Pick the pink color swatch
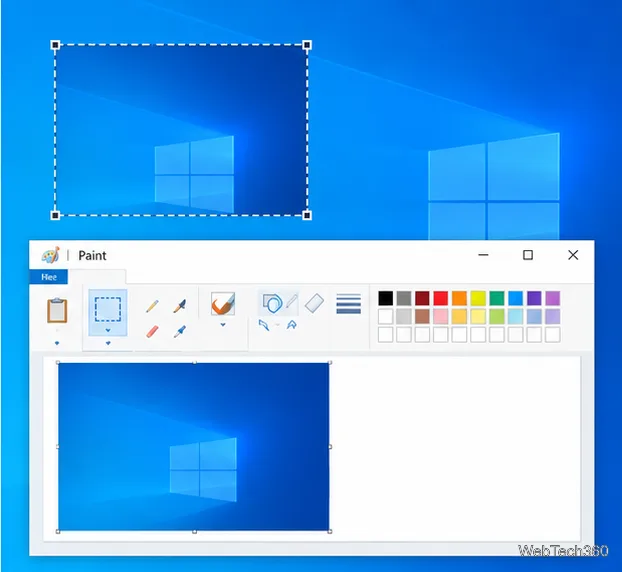Viewport: 622px width, 572px height. coord(441,317)
